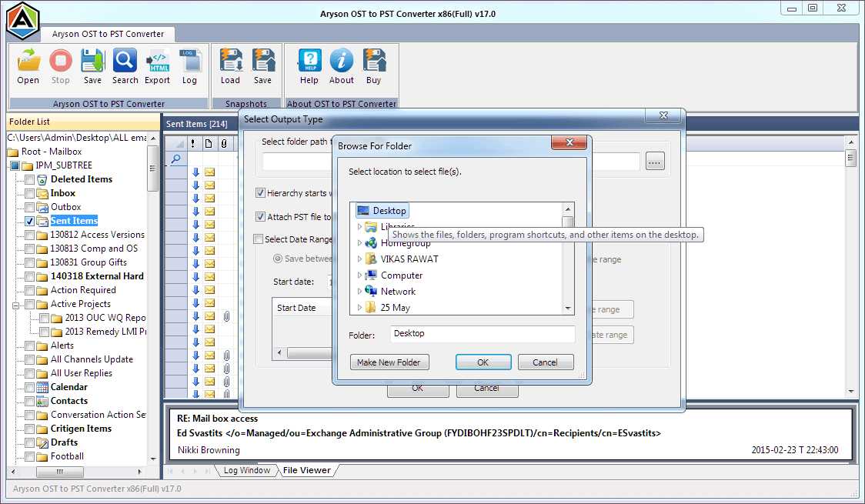Collapse the Active Projects folder

click(x=16, y=305)
